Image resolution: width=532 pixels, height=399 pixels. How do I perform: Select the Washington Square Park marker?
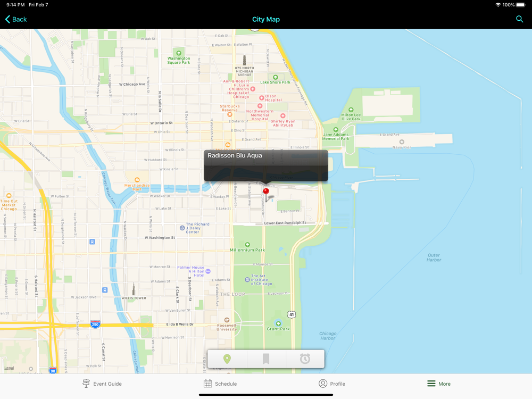(179, 53)
